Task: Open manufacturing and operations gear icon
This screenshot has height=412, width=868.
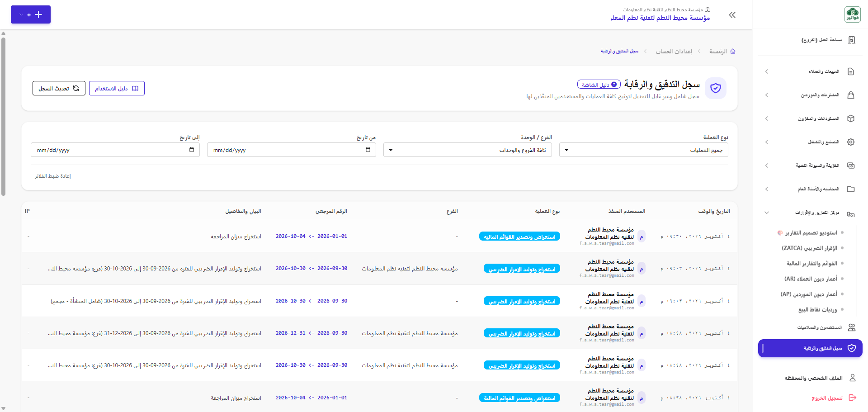Action: 851,142
